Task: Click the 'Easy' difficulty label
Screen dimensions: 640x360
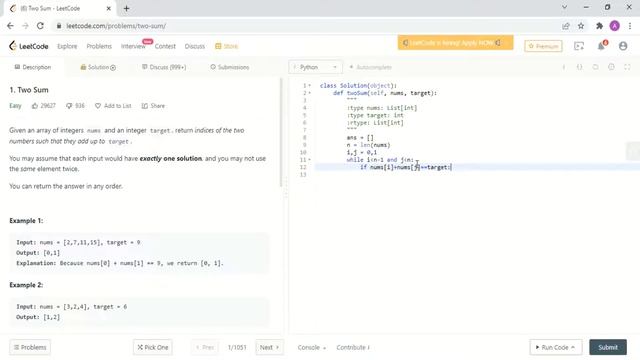Action: [15, 106]
